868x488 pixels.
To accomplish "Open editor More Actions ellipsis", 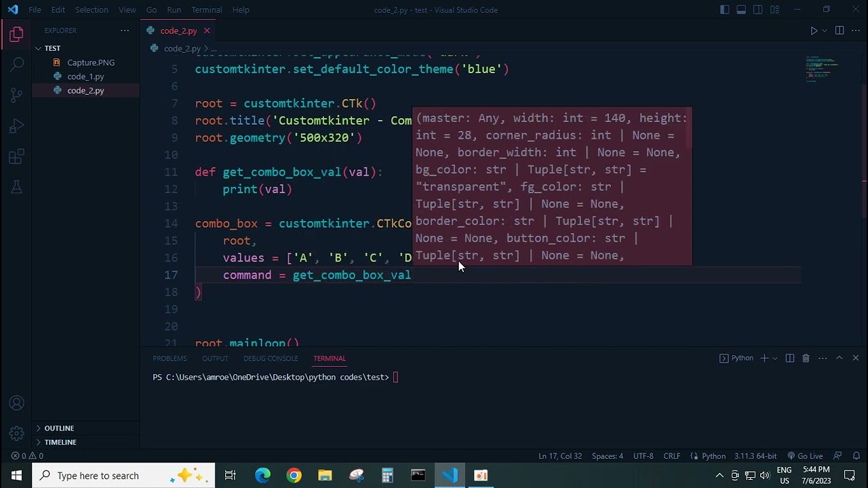I will tap(855, 30).
